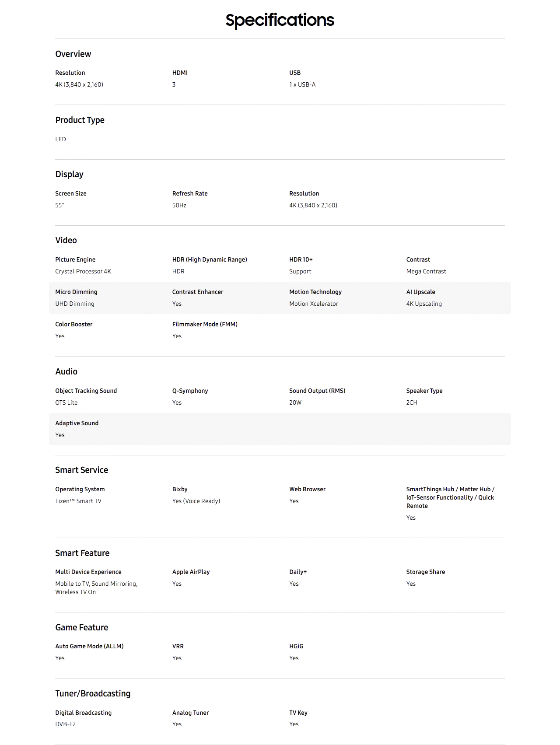Click the Tuner/Broadcasting section heading
560x745 pixels.
point(93,693)
